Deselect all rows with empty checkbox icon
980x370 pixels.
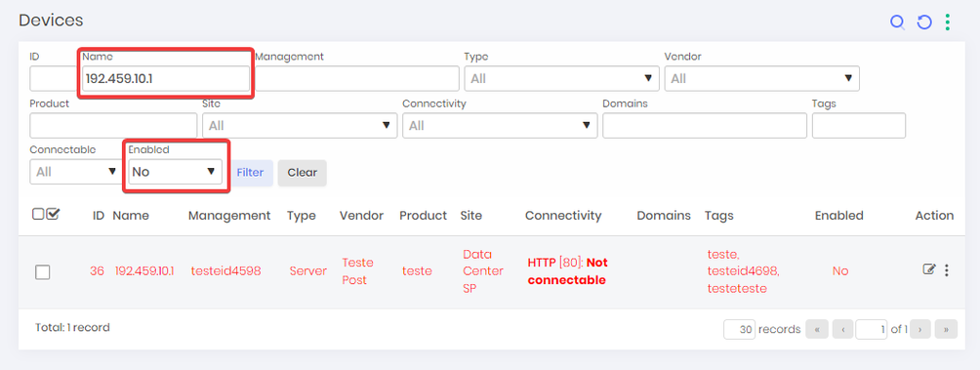pyautogui.click(x=38, y=215)
